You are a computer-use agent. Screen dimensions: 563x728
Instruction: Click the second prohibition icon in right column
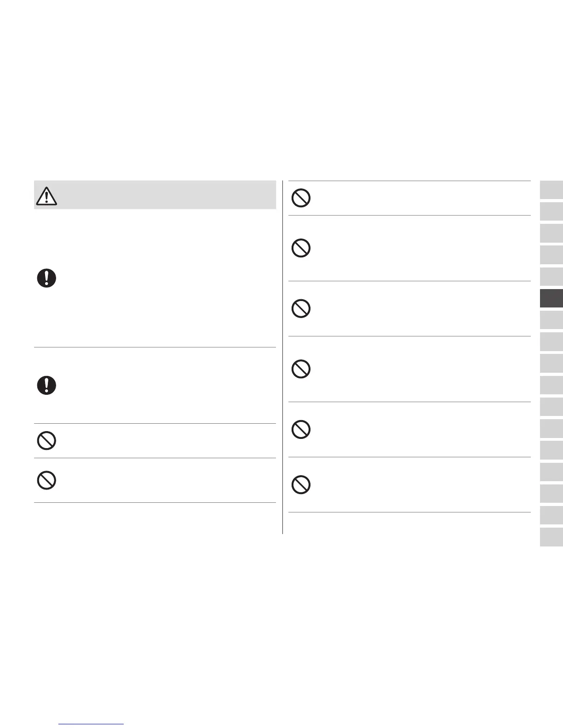point(301,248)
